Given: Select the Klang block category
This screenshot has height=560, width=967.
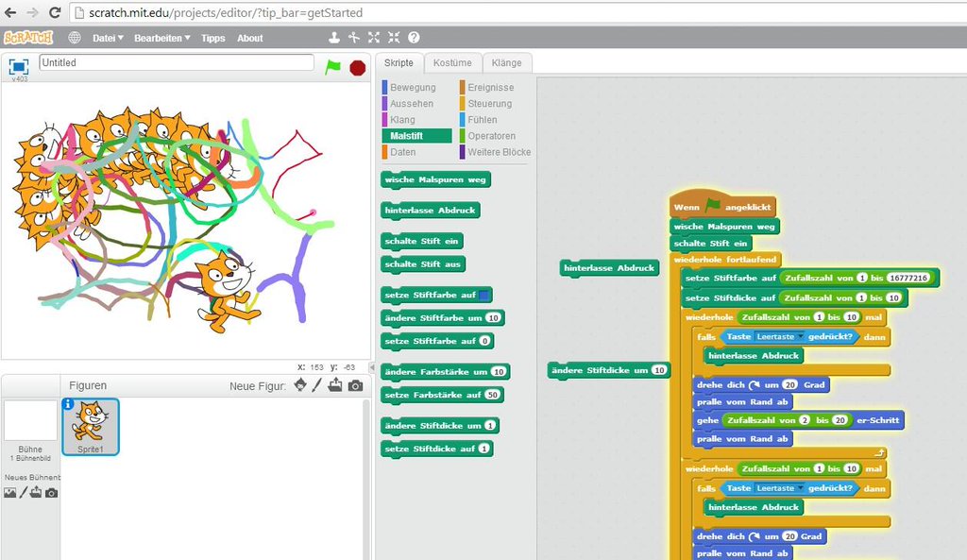Looking at the screenshot, I should point(402,120).
